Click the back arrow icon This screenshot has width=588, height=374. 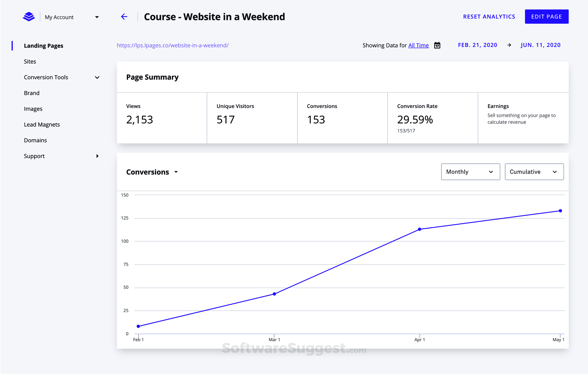pyautogui.click(x=124, y=17)
